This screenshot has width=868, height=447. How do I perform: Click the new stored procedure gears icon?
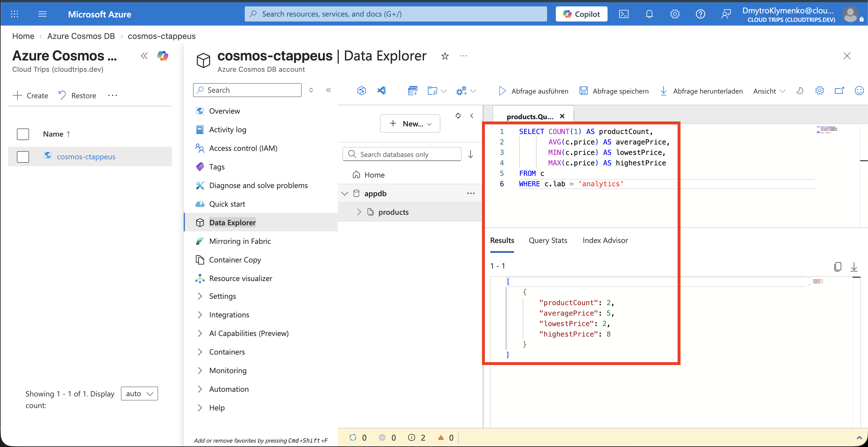(461, 91)
